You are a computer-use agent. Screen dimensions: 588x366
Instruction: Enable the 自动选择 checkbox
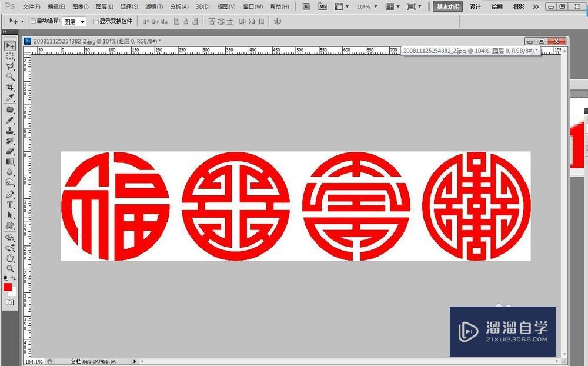point(33,21)
